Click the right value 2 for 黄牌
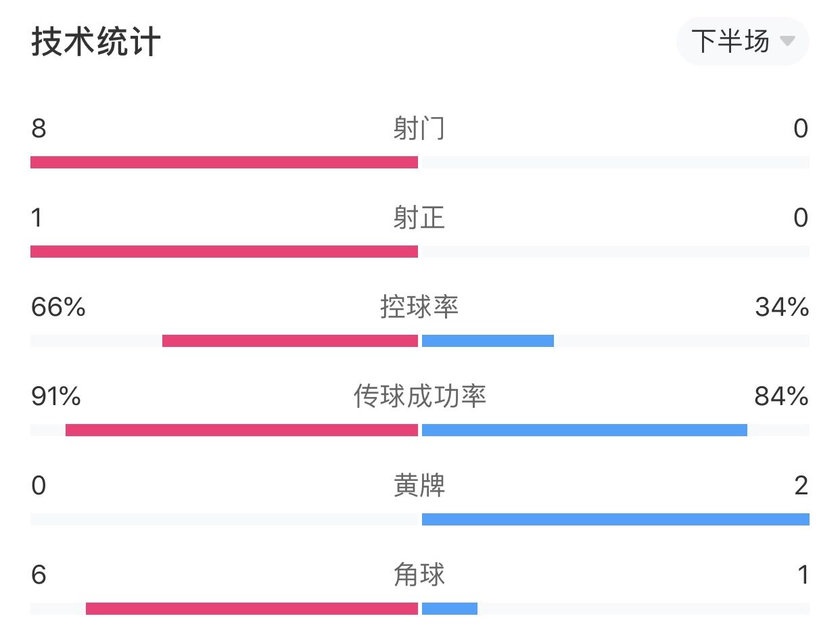Screen dimensions: 840x633 (x=801, y=486)
